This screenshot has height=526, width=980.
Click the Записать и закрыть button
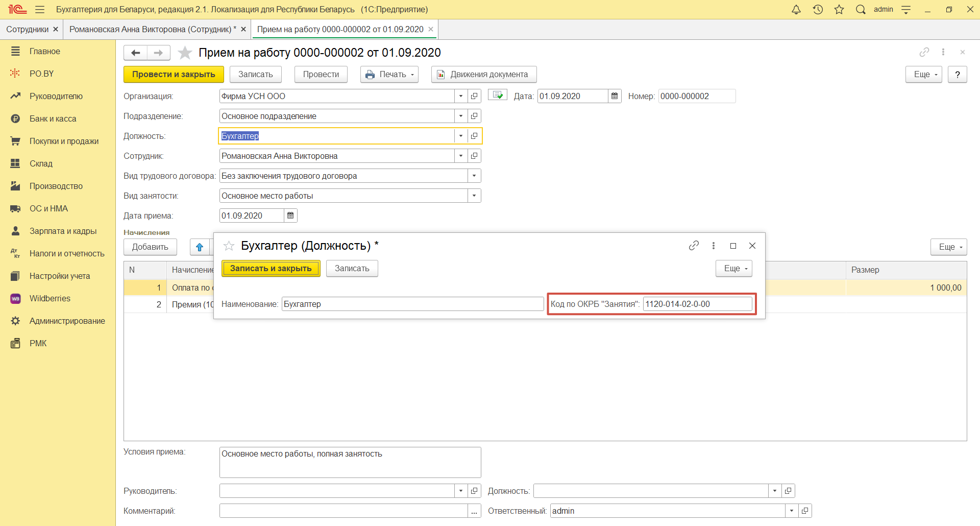click(271, 269)
